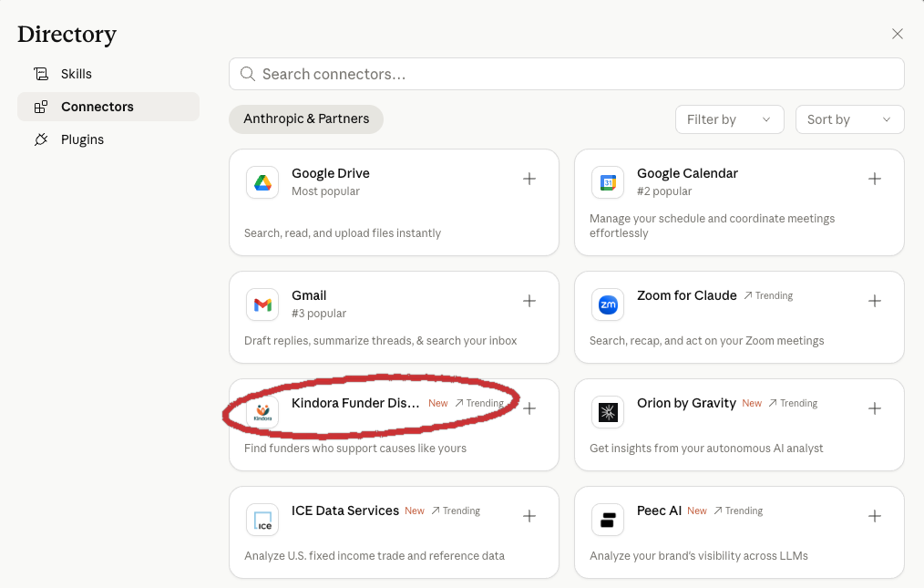
Task: Open the Google Calendar title
Action: [x=687, y=173]
